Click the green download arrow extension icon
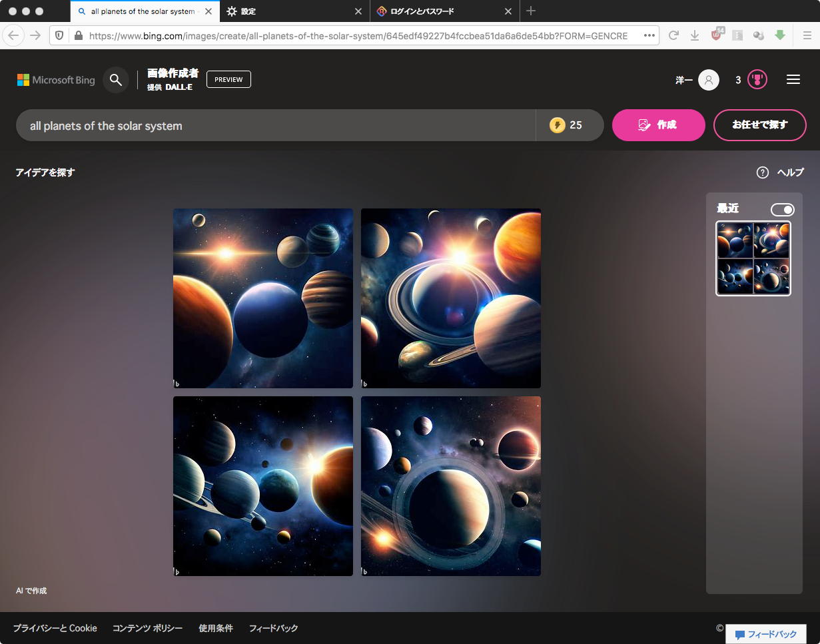This screenshot has width=820, height=644. [x=780, y=35]
